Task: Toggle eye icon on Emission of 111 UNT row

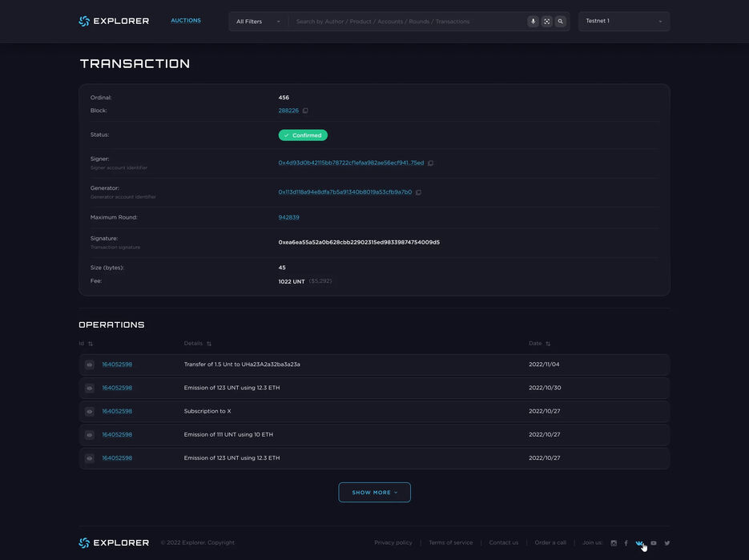Action: [90, 435]
